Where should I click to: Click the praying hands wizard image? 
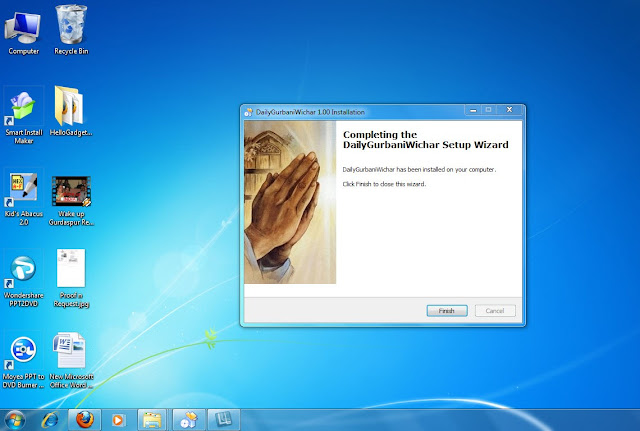(x=290, y=202)
